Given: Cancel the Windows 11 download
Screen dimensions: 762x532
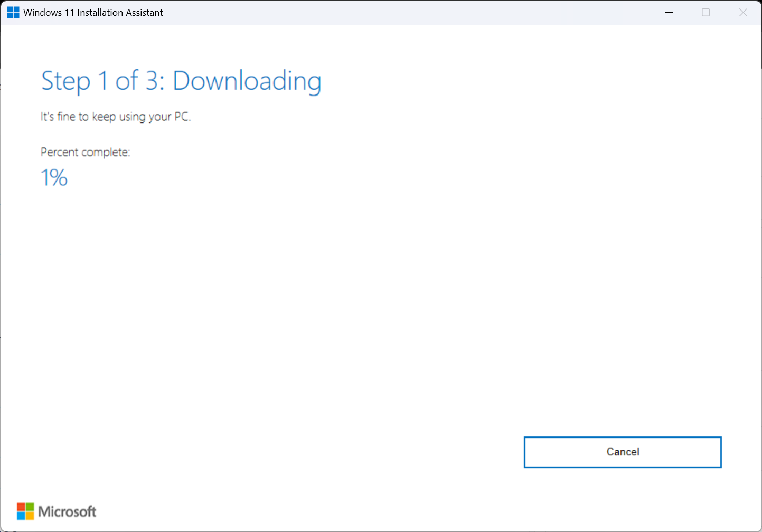Looking at the screenshot, I should click(622, 452).
